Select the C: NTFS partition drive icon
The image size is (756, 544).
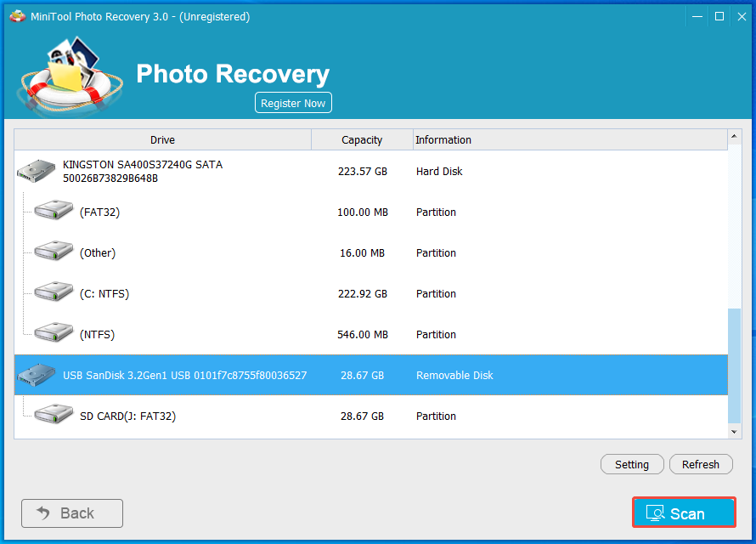(x=54, y=292)
